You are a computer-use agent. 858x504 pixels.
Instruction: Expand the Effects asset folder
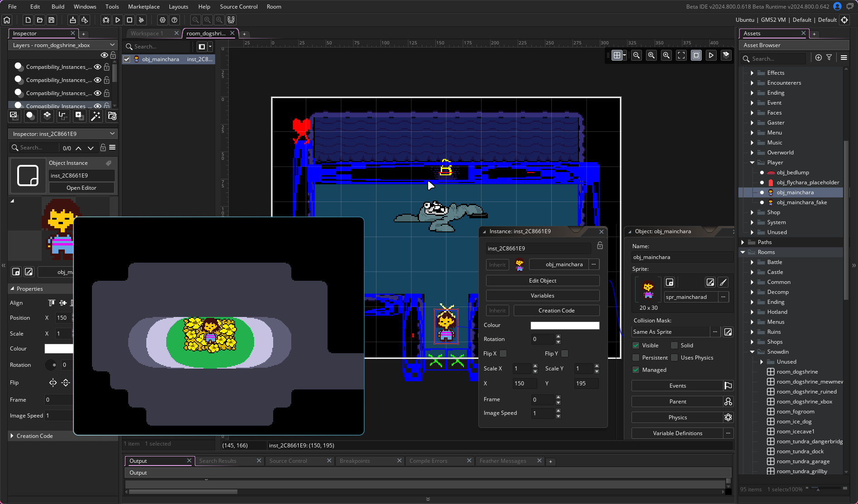coord(752,73)
